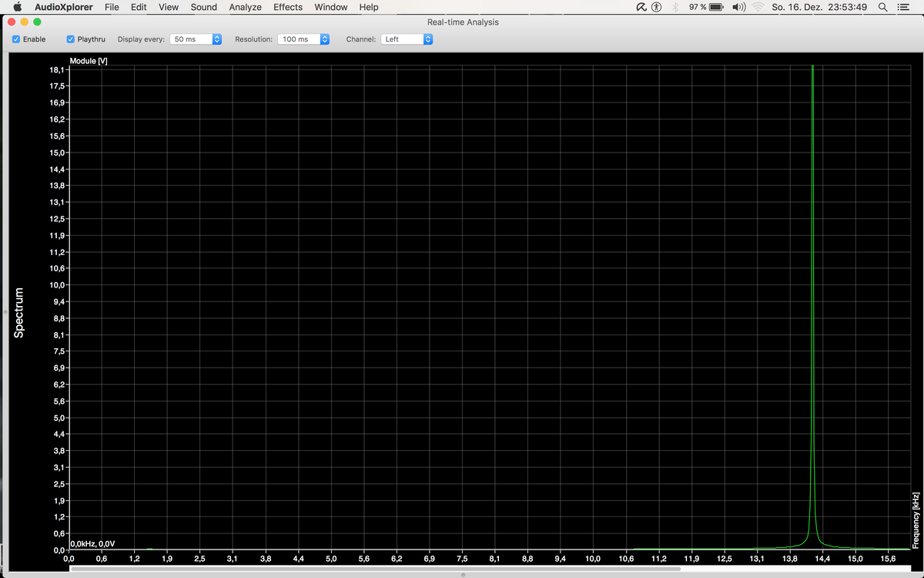Click the date and time display

[819, 7]
